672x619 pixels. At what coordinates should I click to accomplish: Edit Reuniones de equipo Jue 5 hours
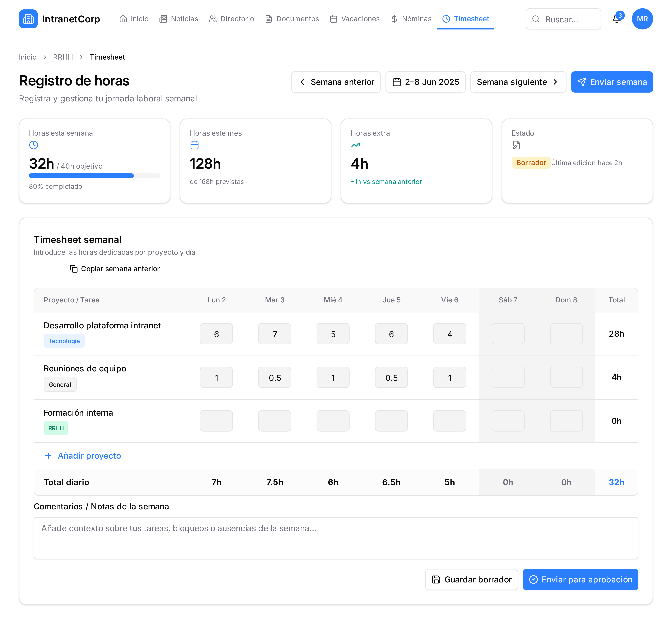click(391, 377)
